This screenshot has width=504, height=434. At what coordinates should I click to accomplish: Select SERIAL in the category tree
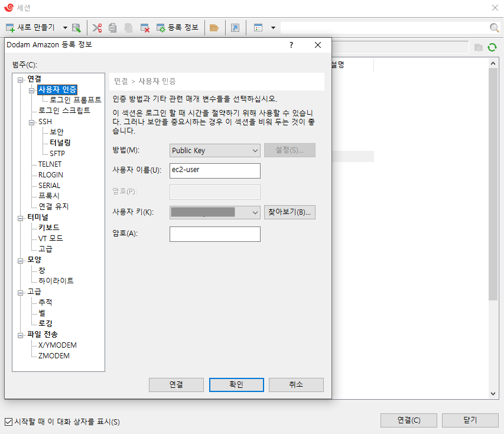click(x=49, y=185)
